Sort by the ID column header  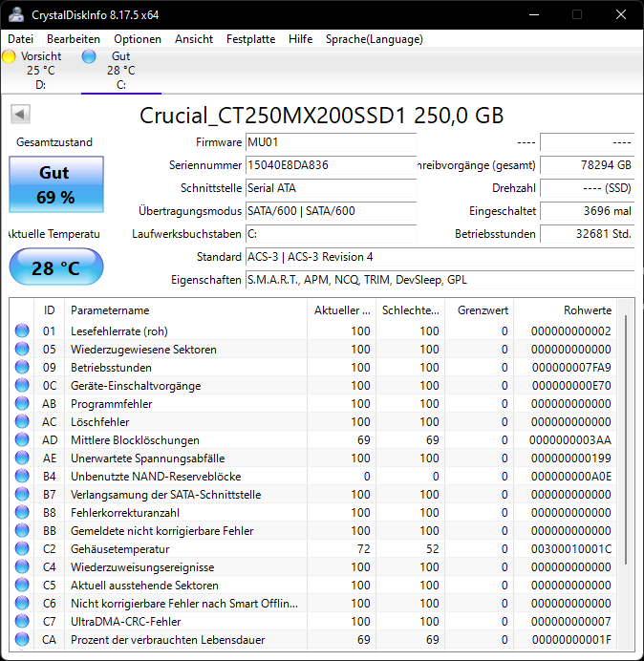(x=49, y=310)
